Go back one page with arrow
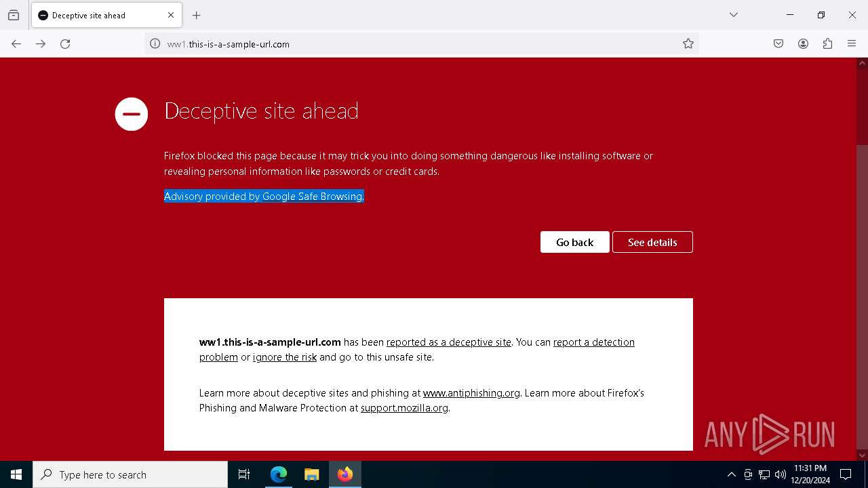Screen dimensions: 868x488 16,43
